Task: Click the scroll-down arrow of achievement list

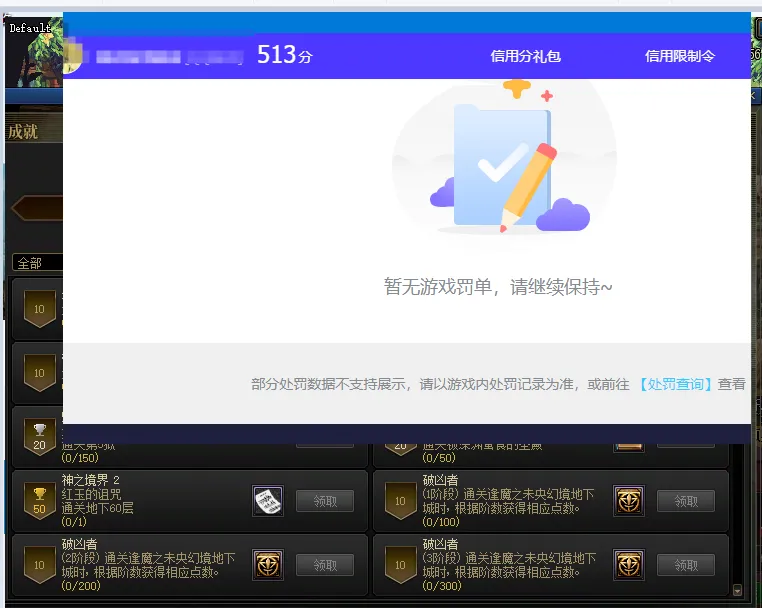Action: [737, 590]
